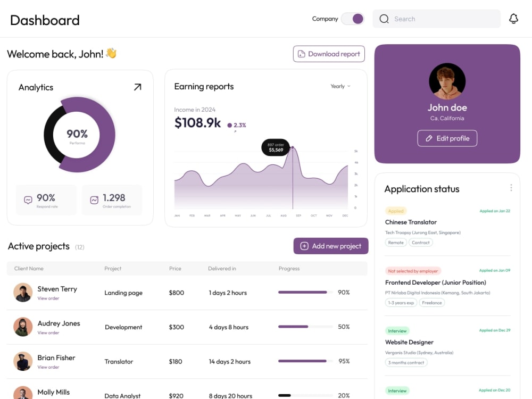View order for Steven Terry

click(48, 298)
